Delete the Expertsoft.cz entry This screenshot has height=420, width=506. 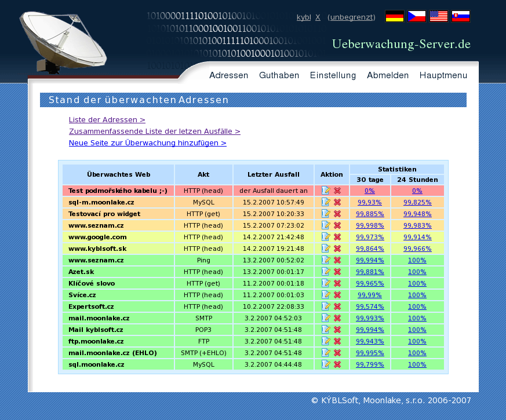click(337, 307)
